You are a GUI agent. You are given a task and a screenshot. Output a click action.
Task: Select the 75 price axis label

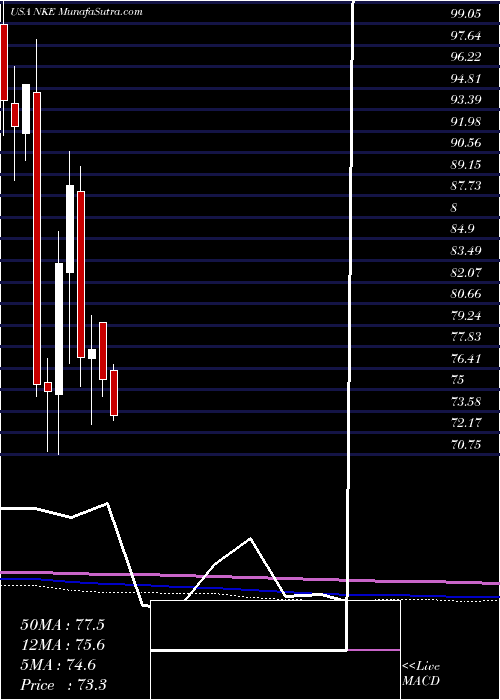pos(458,379)
